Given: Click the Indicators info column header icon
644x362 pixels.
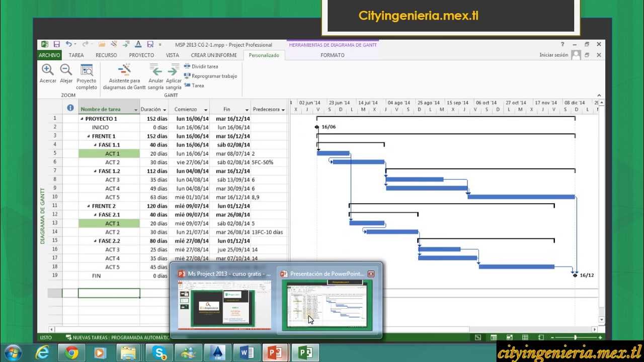Looking at the screenshot, I should tap(70, 108).
